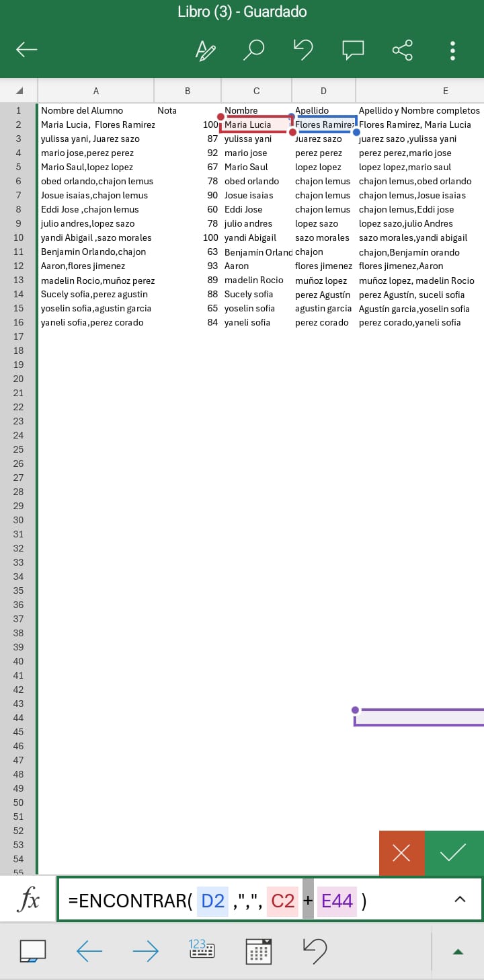Cancel formula with red X button
Screen dimensions: 484x980
[401, 853]
